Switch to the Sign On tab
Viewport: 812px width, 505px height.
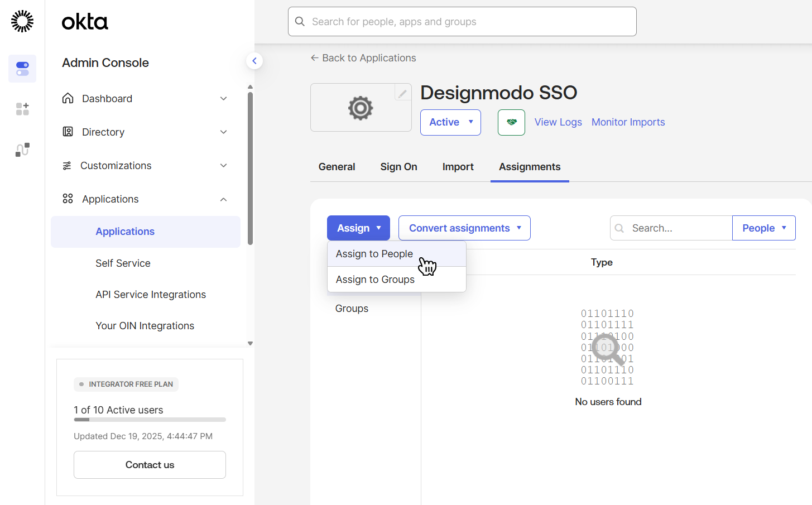coord(398,167)
